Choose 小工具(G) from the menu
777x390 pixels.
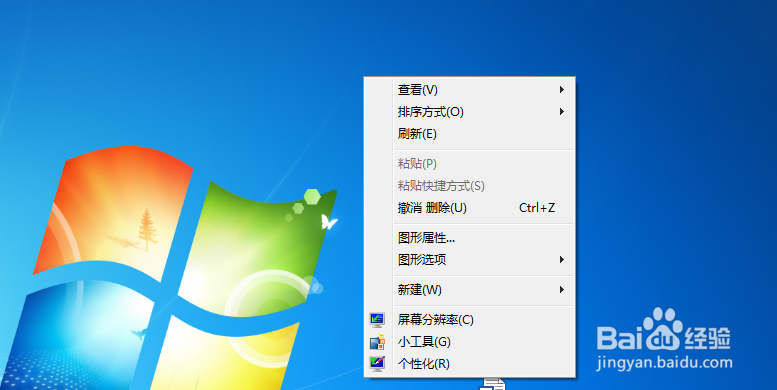pos(469,342)
